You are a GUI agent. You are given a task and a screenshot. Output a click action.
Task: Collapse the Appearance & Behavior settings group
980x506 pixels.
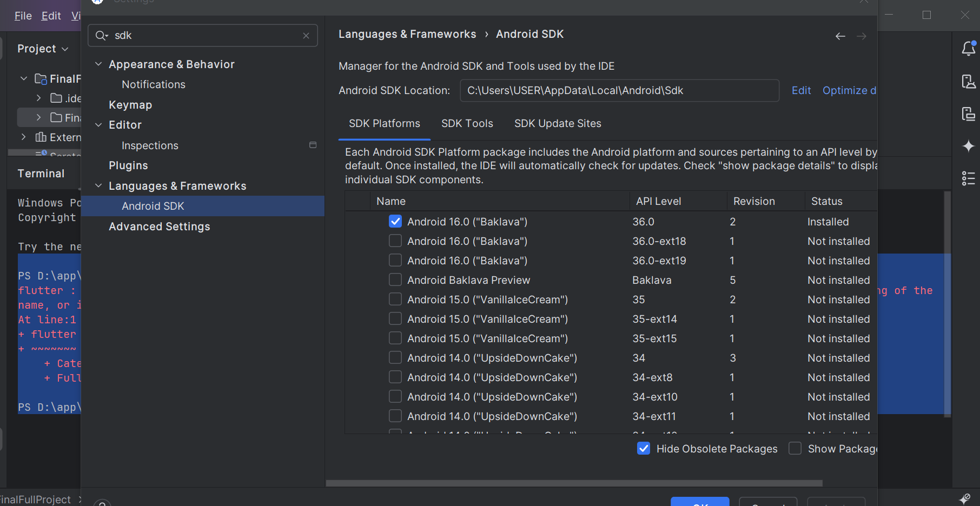click(98, 64)
